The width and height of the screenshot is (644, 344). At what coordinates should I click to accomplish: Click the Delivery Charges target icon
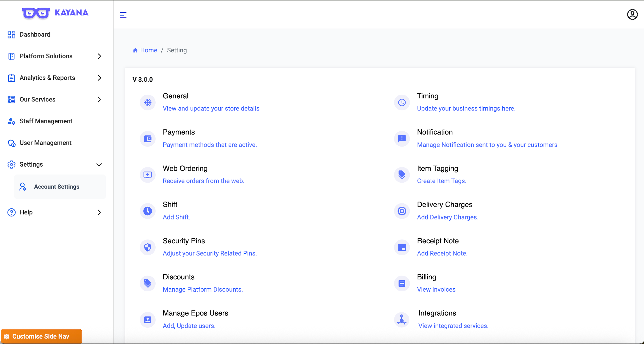402,211
